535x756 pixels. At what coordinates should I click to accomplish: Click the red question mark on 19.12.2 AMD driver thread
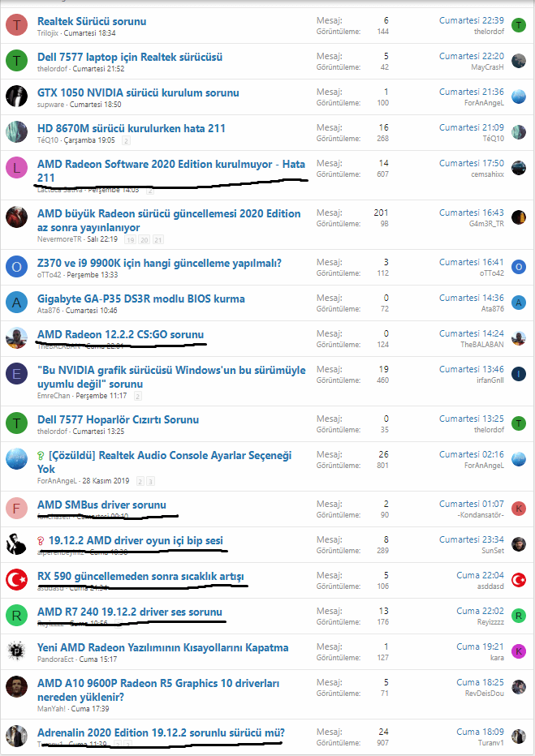pyautogui.click(x=41, y=541)
